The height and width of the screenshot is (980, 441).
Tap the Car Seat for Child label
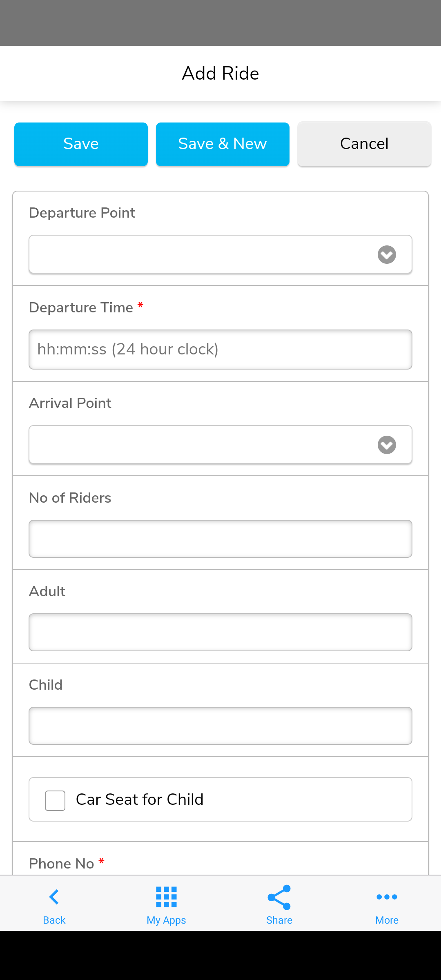(140, 800)
